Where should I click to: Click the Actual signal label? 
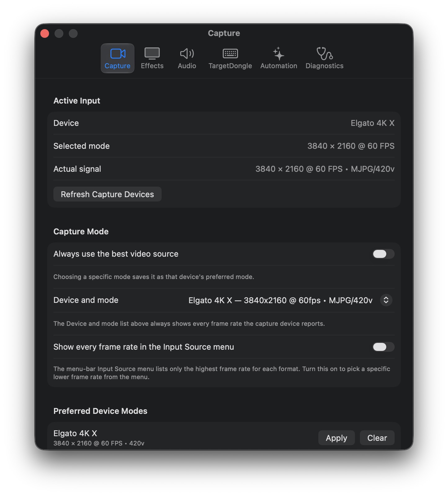pos(77,169)
